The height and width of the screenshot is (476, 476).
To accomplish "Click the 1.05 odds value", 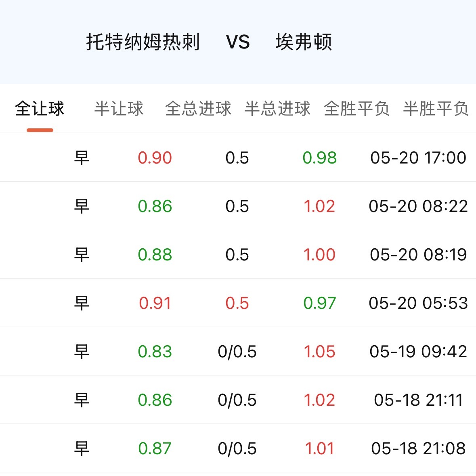I will (x=320, y=352).
